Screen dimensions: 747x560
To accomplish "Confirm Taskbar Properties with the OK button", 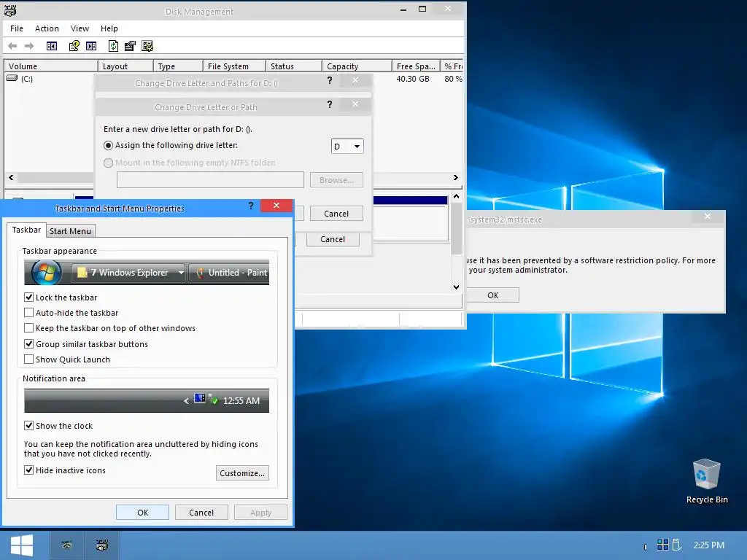I will (142, 513).
